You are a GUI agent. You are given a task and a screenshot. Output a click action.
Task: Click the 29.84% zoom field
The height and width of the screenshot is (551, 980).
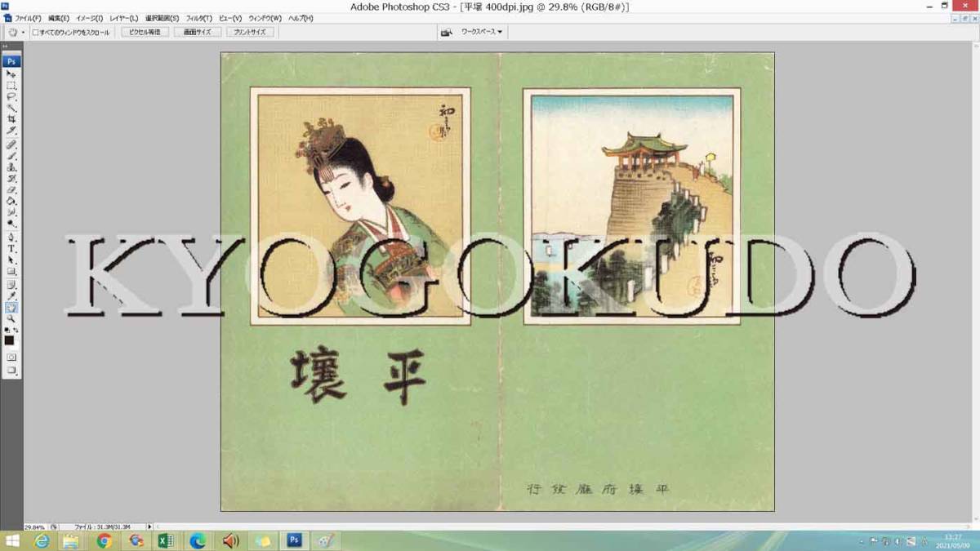pyautogui.click(x=35, y=527)
